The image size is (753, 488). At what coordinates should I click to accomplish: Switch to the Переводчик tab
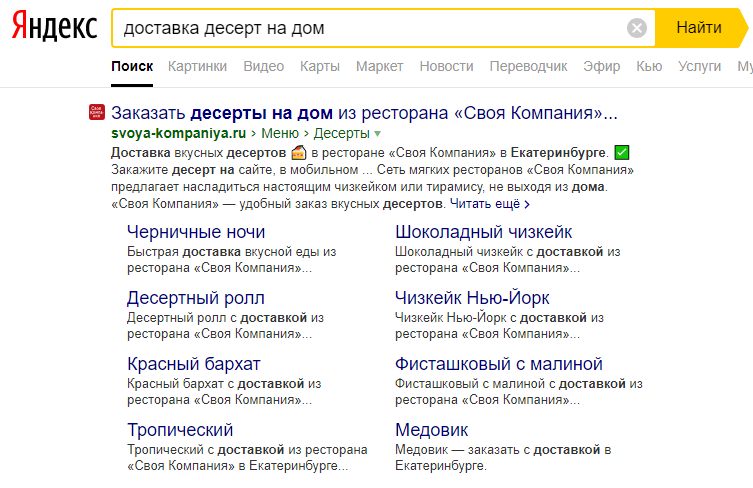click(528, 66)
